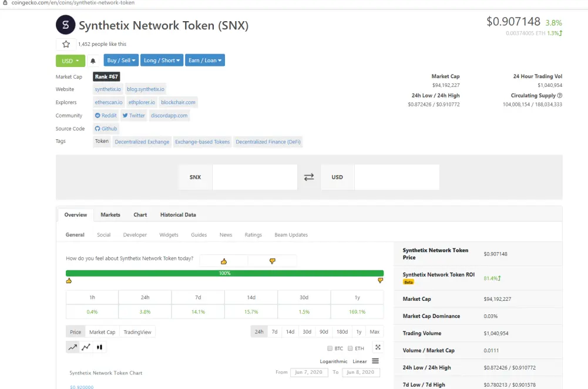The height and width of the screenshot is (389, 588).
Task: Switch to the Overview tab
Action: [76, 215]
